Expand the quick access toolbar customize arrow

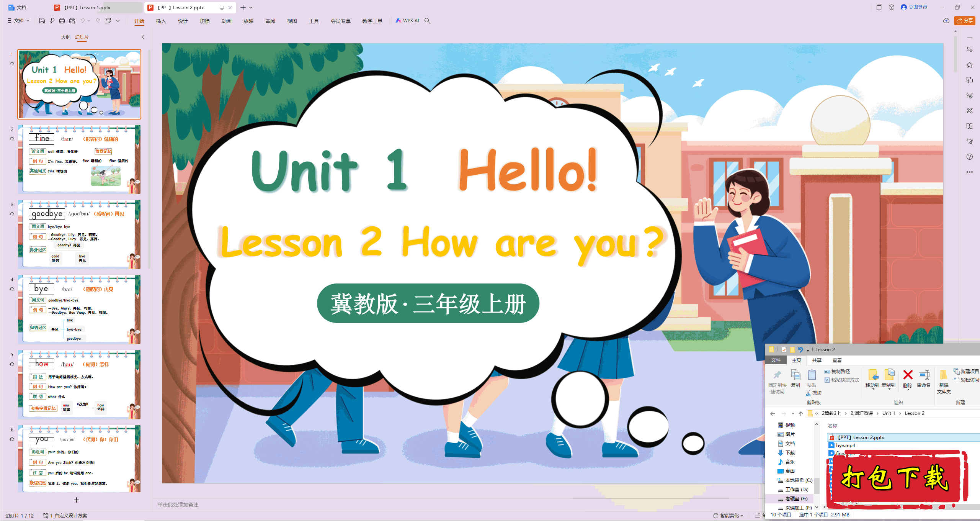coord(118,21)
